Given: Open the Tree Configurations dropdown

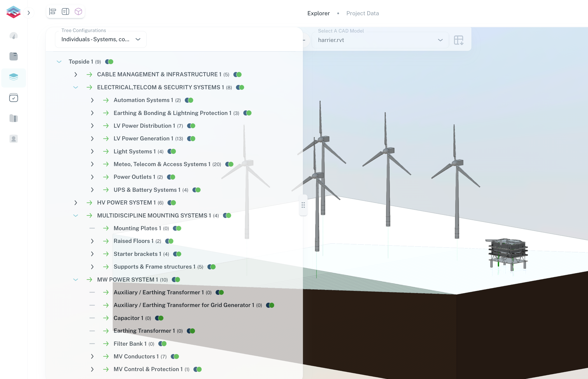Looking at the screenshot, I should point(101,39).
